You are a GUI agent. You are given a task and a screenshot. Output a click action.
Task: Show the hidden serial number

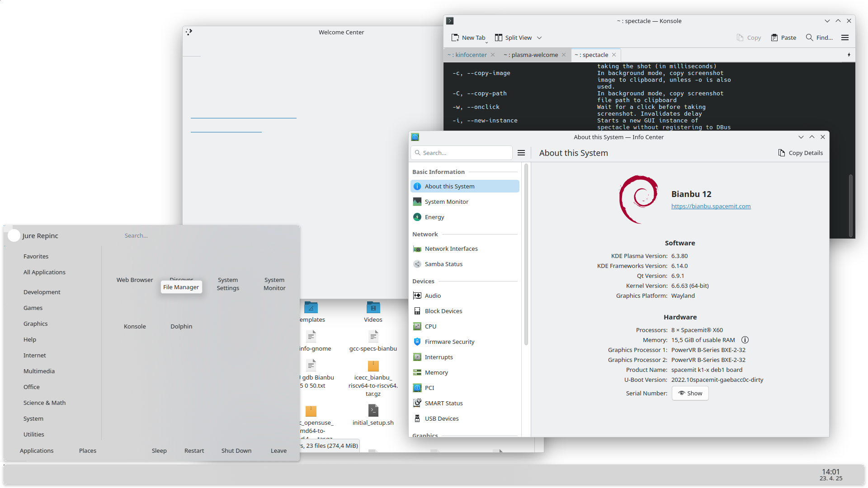pyautogui.click(x=690, y=393)
